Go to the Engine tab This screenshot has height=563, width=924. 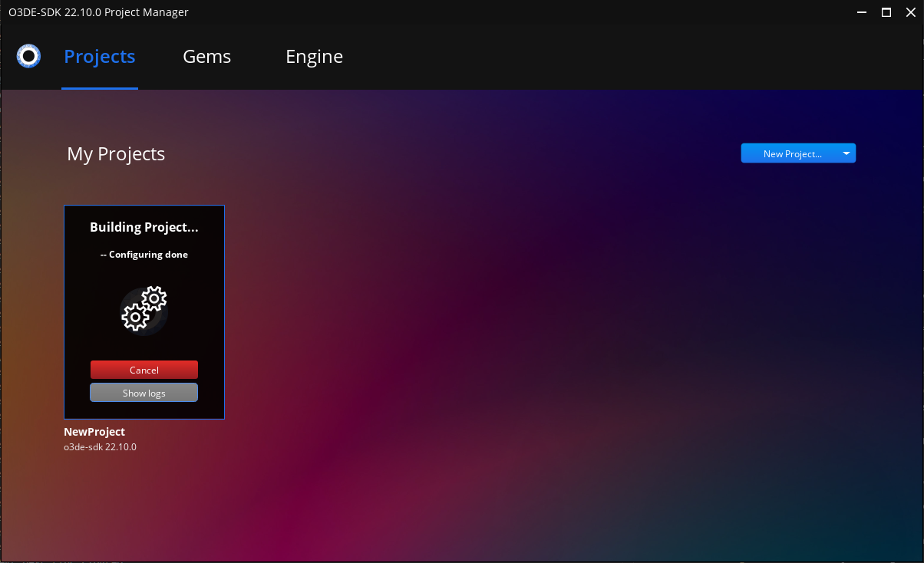(x=314, y=57)
